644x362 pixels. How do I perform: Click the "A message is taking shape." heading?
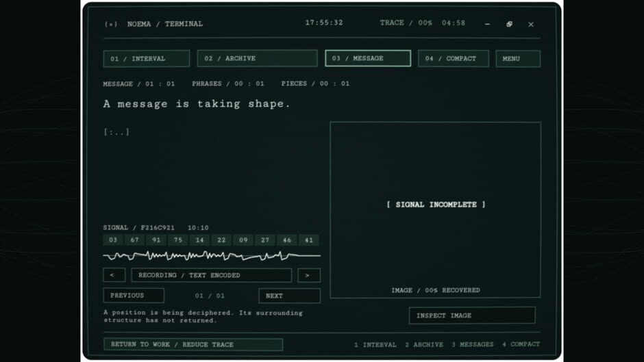click(x=197, y=104)
